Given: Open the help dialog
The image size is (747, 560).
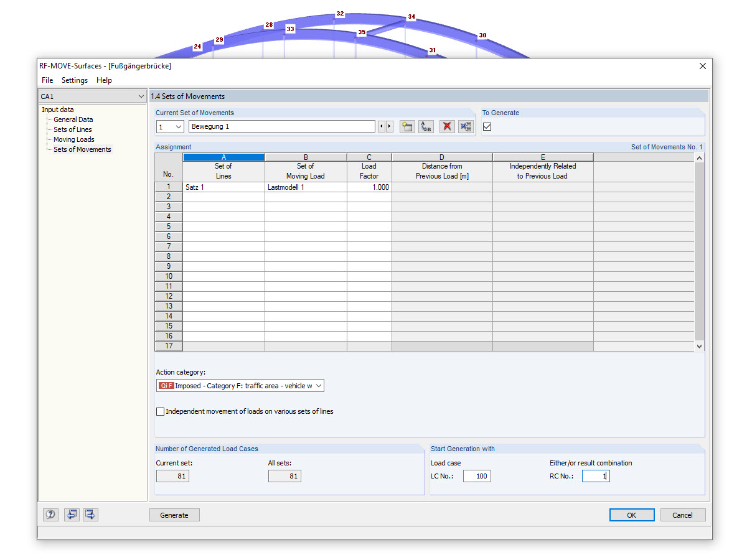Looking at the screenshot, I should [50, 515].
